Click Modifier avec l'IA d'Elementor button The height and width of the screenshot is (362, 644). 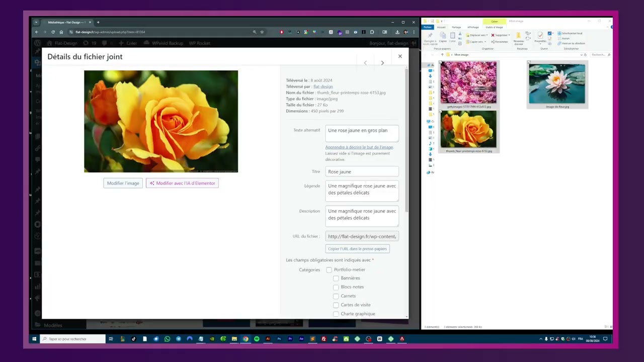[x=182, y=183]
